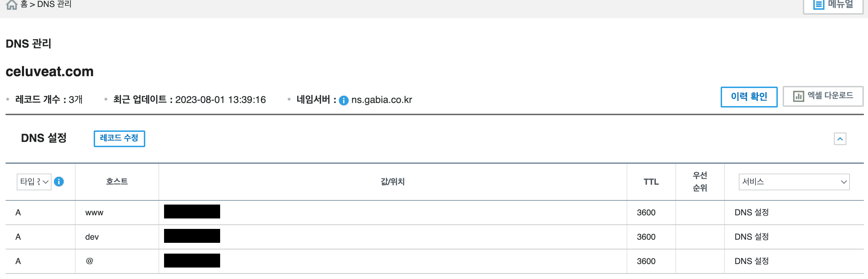Click the 레코드 수정 button
Viewport: 868px width, 279px height.
click(x=119, y=138)
